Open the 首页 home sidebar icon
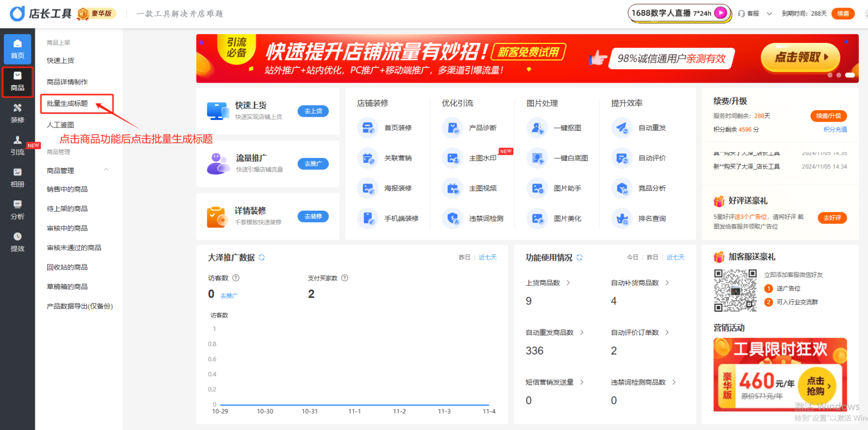 point(17,49)
